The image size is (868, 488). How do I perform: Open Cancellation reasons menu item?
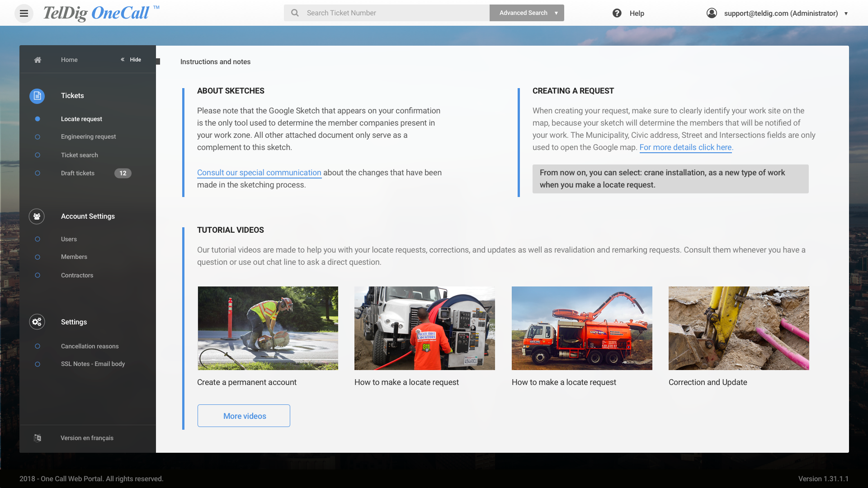pos(90,346)
